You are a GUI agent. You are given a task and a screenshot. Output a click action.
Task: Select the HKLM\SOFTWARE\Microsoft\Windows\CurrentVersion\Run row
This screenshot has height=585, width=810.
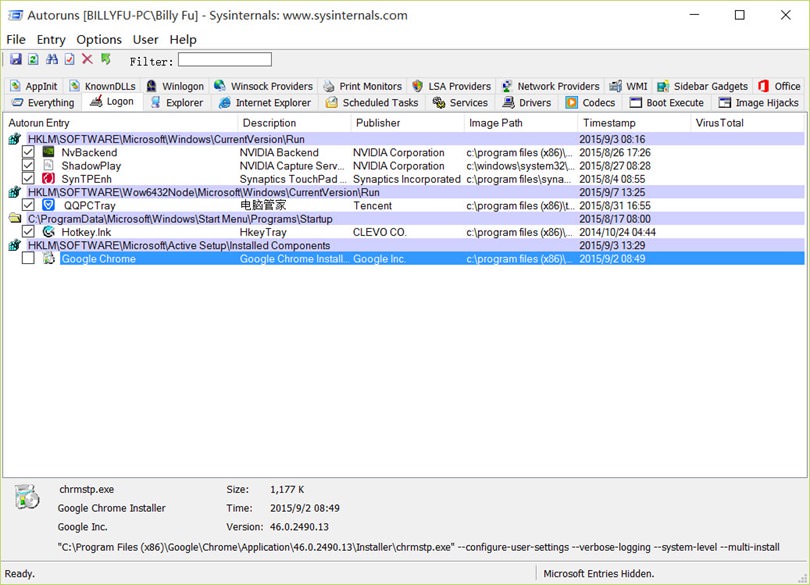[404, 139]
